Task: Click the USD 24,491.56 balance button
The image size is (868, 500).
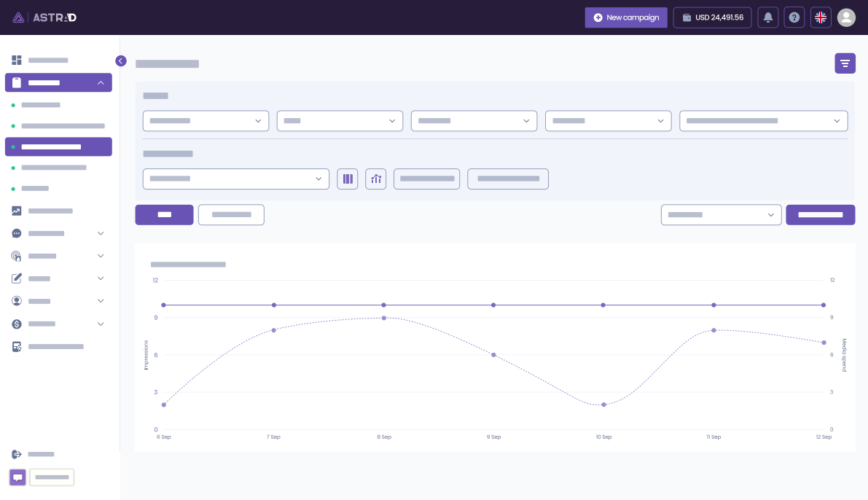Action: (713, 17)
